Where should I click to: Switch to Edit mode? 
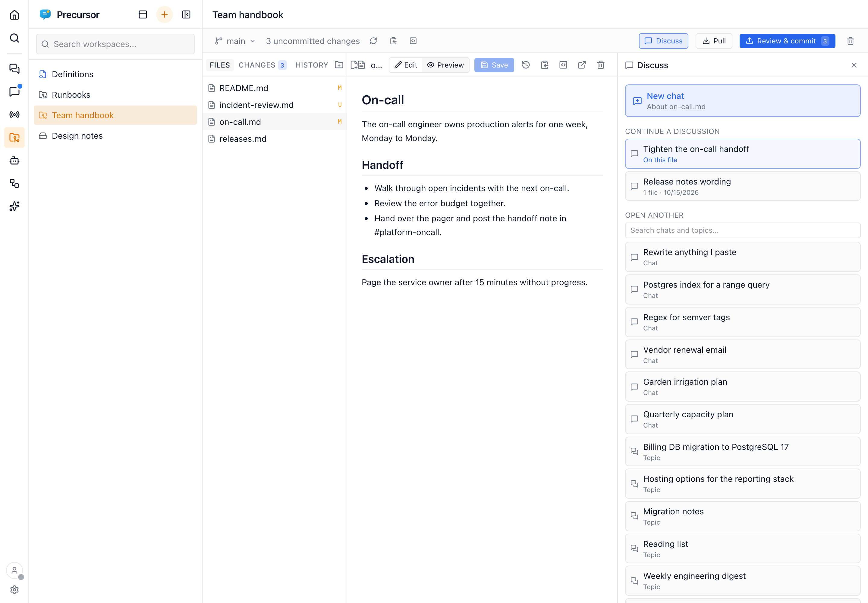tap(406, 65)
